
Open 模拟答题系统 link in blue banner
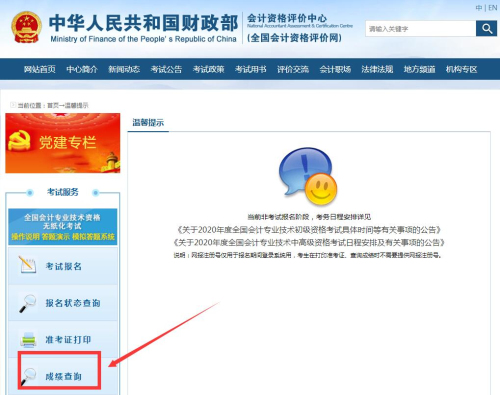pyautogui.click(x=94, y=237)
